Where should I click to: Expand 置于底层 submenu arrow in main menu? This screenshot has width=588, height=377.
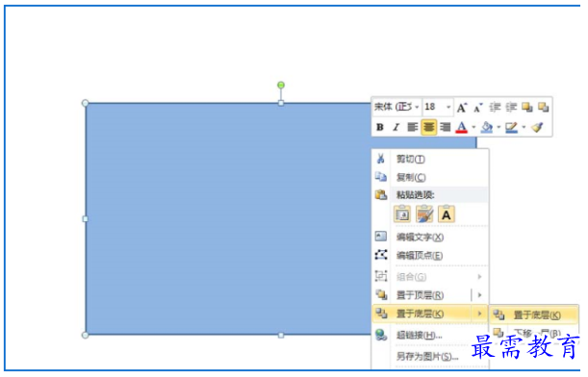[479, 314]
